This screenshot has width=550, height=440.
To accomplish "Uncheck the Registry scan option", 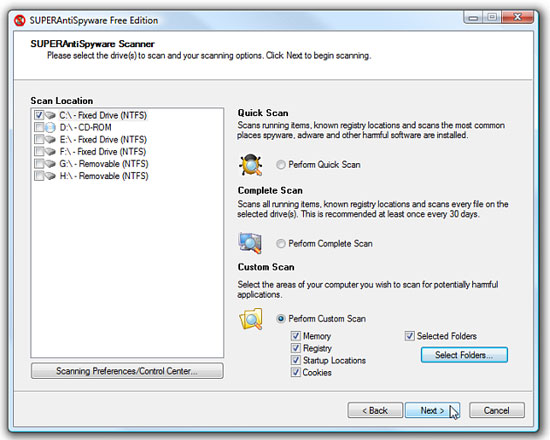I will [x=296, y=348].
